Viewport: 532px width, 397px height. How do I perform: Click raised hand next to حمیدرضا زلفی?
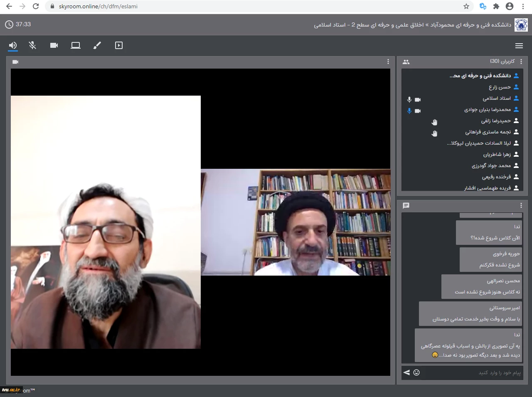coord(434,122)
